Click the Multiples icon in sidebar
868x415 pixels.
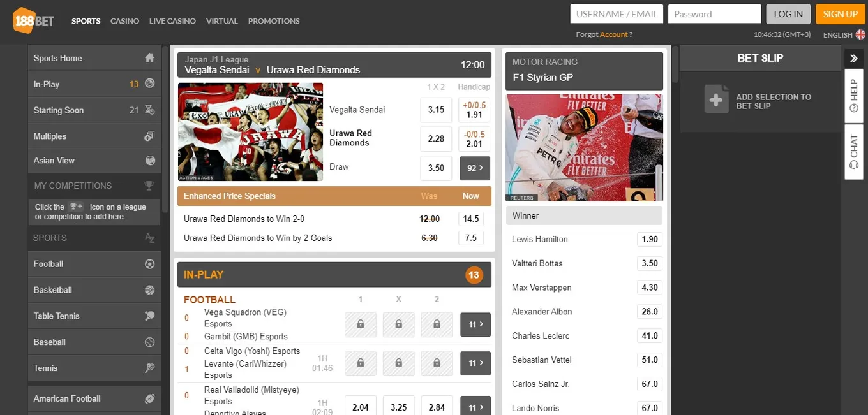coord(149,136)
